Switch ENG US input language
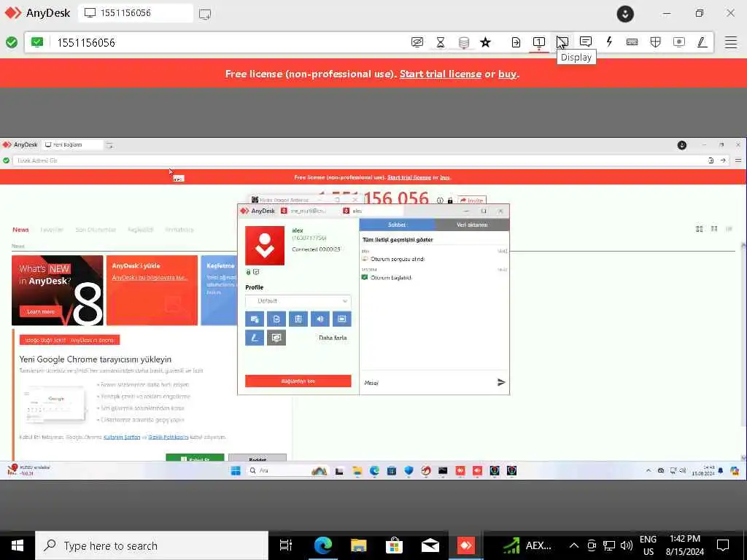Viewport: 747px width, 560px height. point(648,545)
